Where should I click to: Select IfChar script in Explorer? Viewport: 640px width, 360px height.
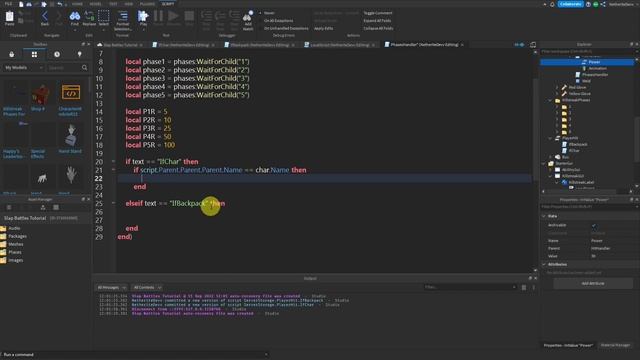574,151
